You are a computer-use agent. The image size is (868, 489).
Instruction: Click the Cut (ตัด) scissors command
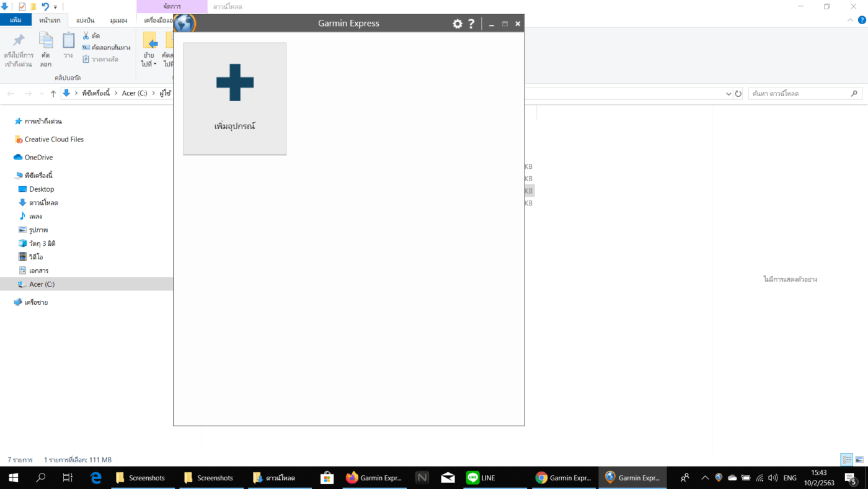91,36
